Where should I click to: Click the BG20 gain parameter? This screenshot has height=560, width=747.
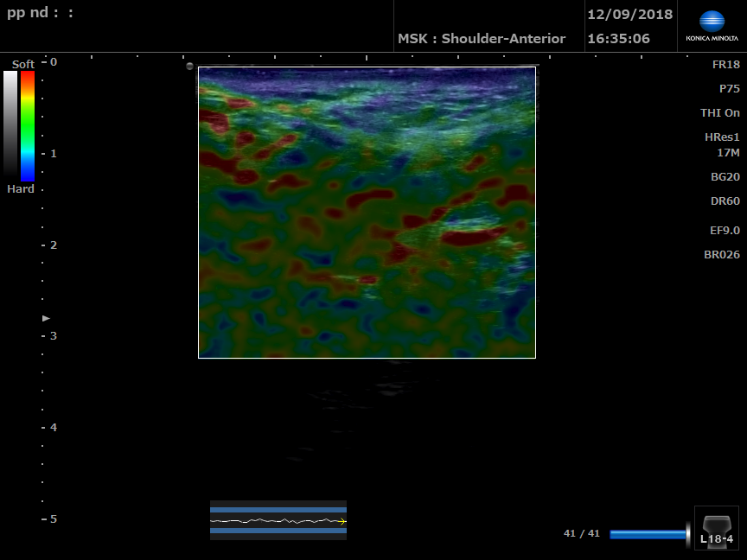(725, 177)
